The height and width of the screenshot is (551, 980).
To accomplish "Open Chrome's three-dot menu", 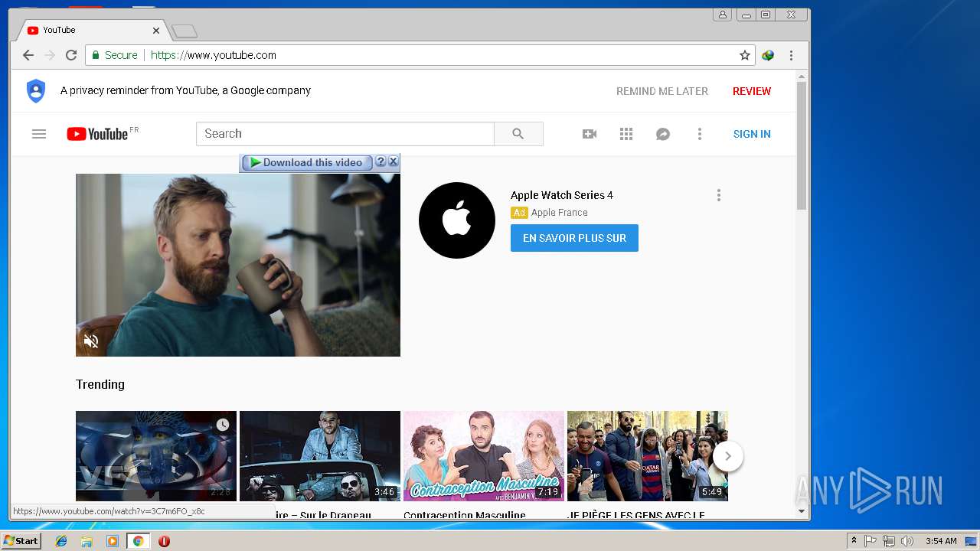I will tap(791, 55).
